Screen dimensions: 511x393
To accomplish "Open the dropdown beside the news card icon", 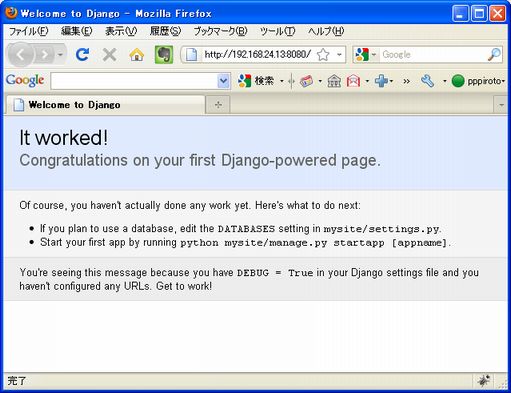I will [x=320, y=81].
